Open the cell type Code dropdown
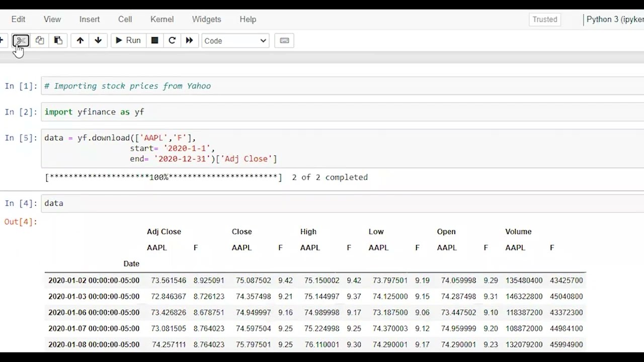Viewport: 644px width, 362px height. tap(235, 41)
